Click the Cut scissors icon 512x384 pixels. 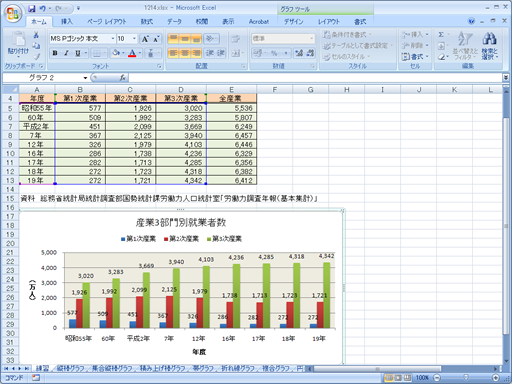(36, 35)
